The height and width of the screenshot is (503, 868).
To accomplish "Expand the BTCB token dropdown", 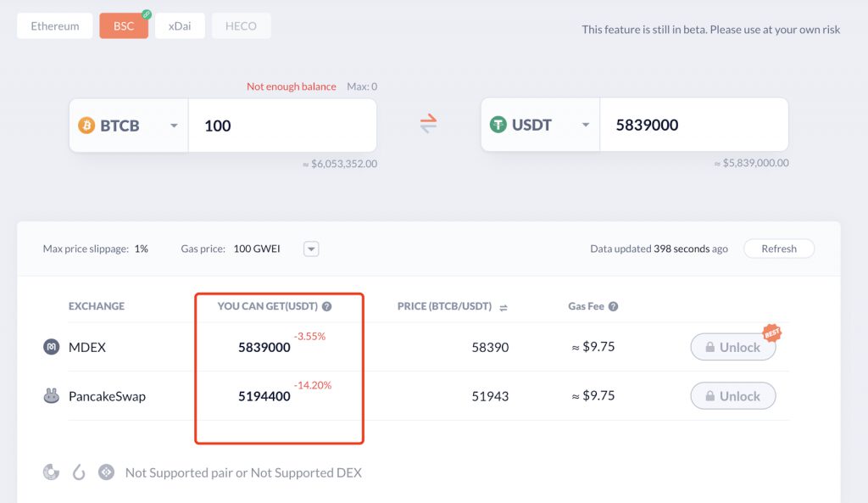I will [x=174, y=126].
